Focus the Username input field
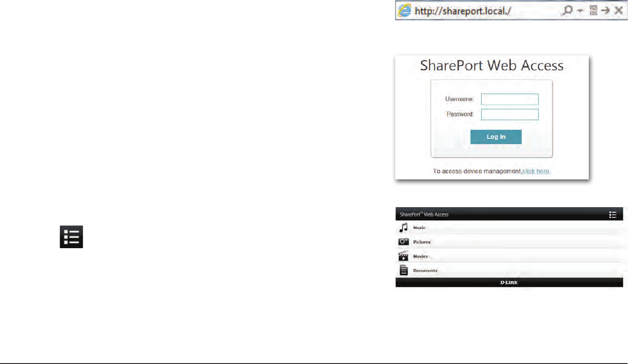This screenshot has width=628, height=364. tap(509, 99)
